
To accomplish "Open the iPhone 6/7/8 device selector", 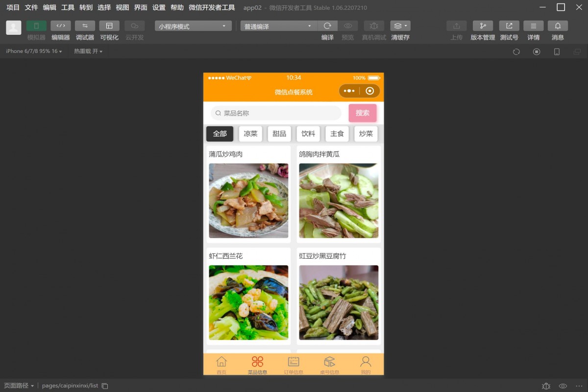I will [30, 51].
